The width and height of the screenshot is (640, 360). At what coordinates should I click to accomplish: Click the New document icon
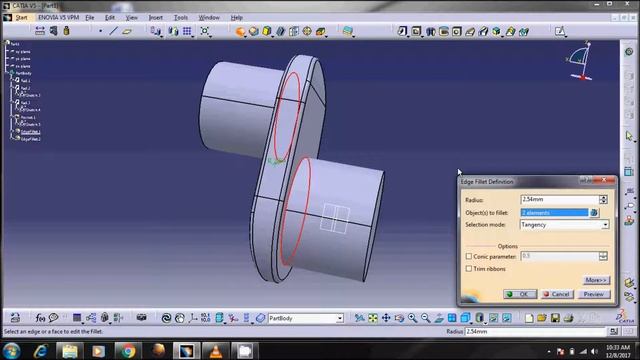tap(529, 318)
